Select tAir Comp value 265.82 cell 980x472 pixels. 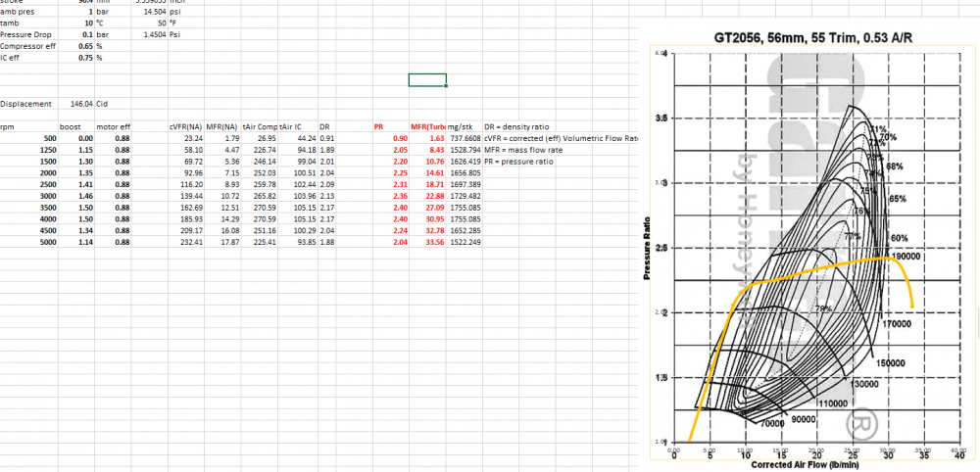(260, 196)
